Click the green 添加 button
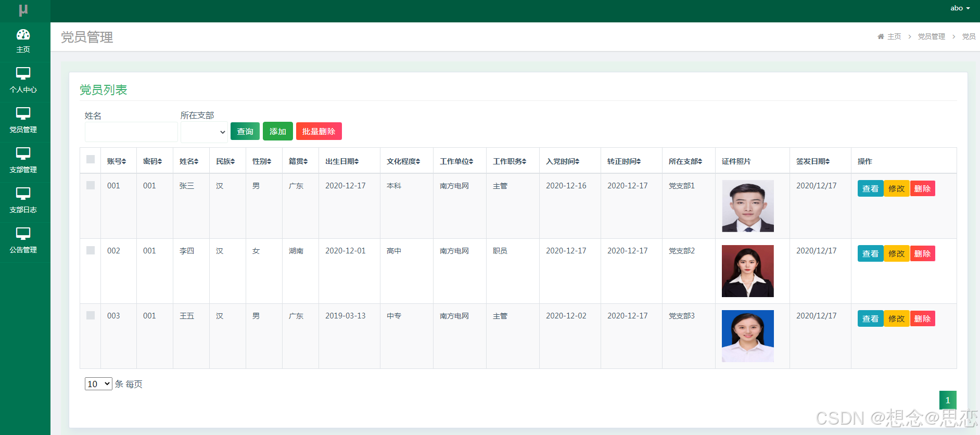This screenshot has width=980, height=435. pyautogui.click(x=278, y=131)
